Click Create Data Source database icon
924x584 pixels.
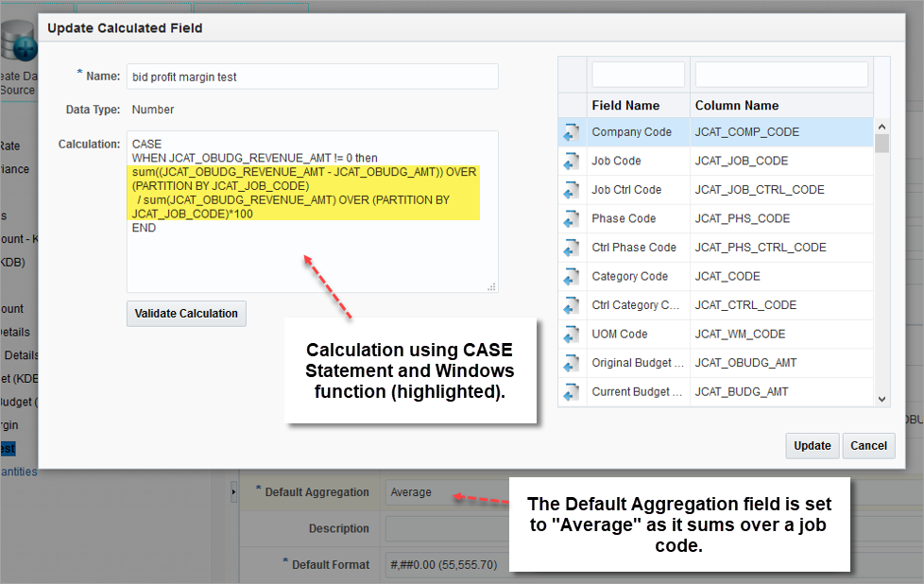click(18, 40)
